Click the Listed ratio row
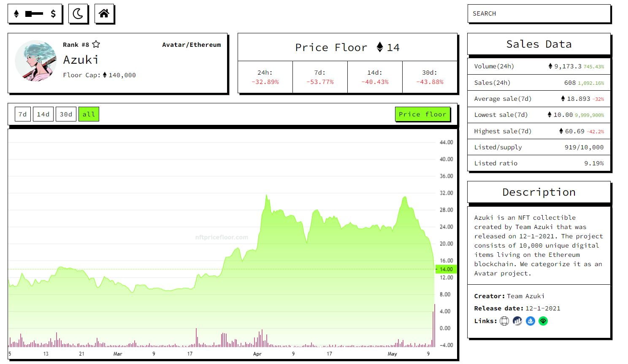This screenshot has width=628, height=364. (x=539, y=163)
